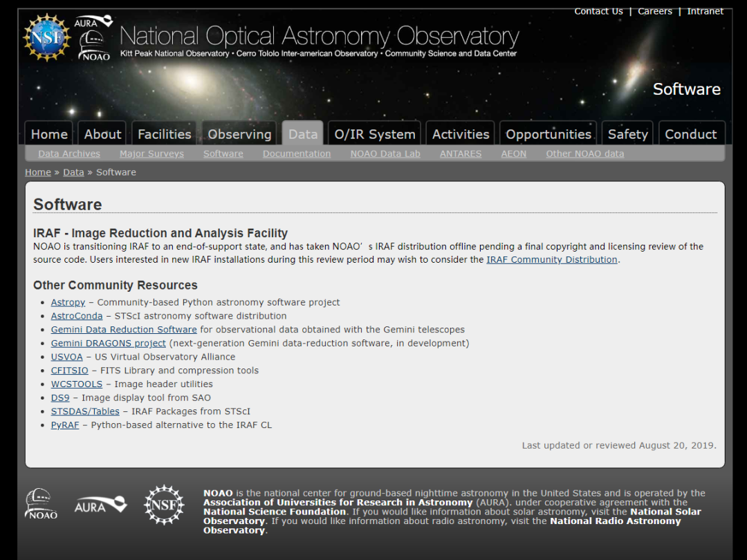Click the Software page heading

68,204
